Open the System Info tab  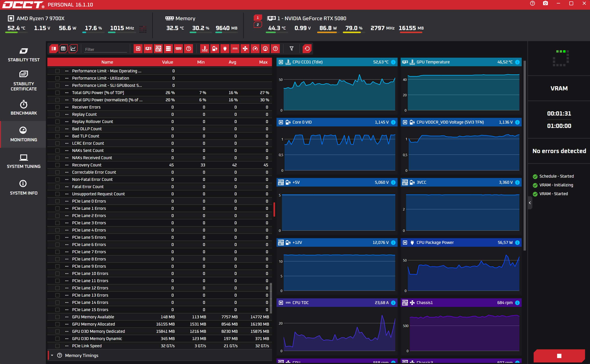click(24, 188)
